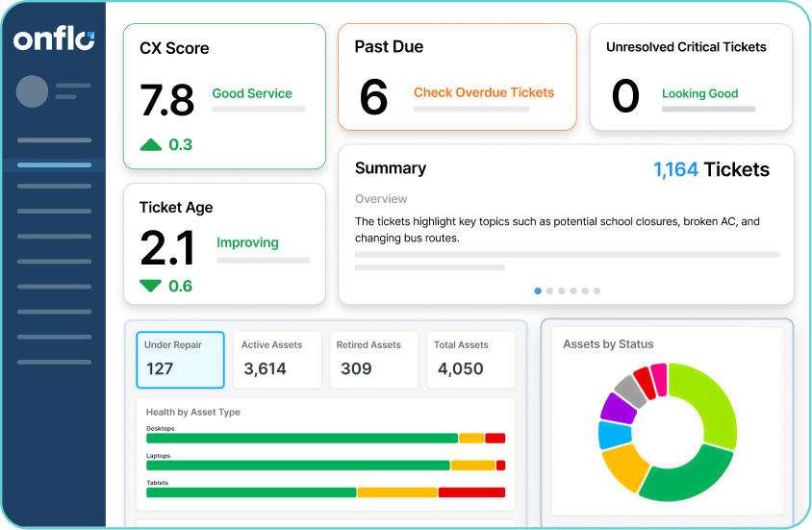The width and height of the screenshot is (812, 530).
Task: Select the first blue summary pagination dot
Action: tap(538, 290)
